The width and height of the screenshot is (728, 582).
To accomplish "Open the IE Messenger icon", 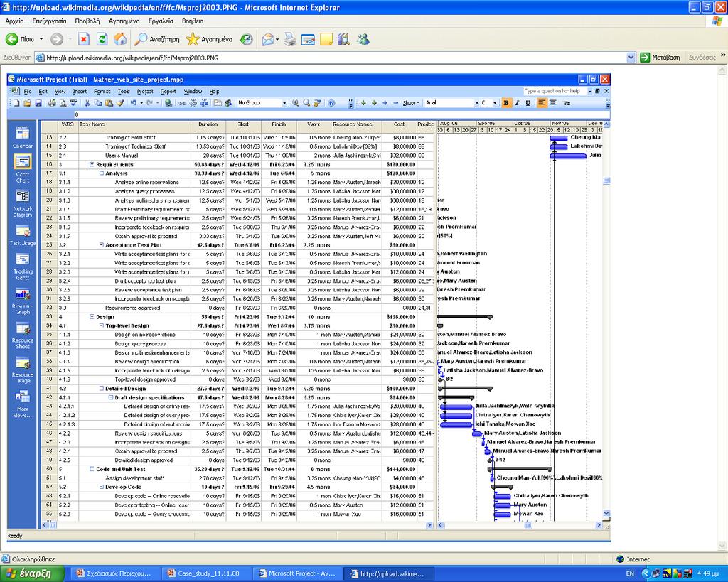I will pyautogui.click(x=363, y=40).
